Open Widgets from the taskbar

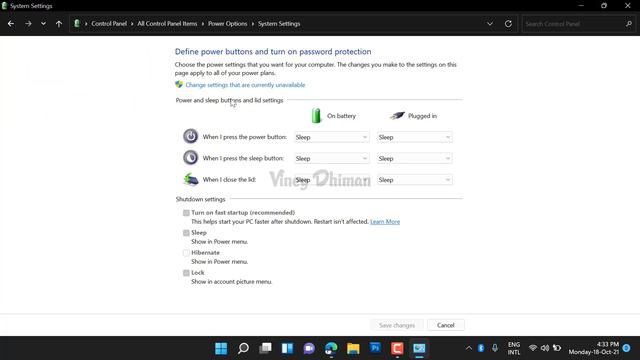287,348
